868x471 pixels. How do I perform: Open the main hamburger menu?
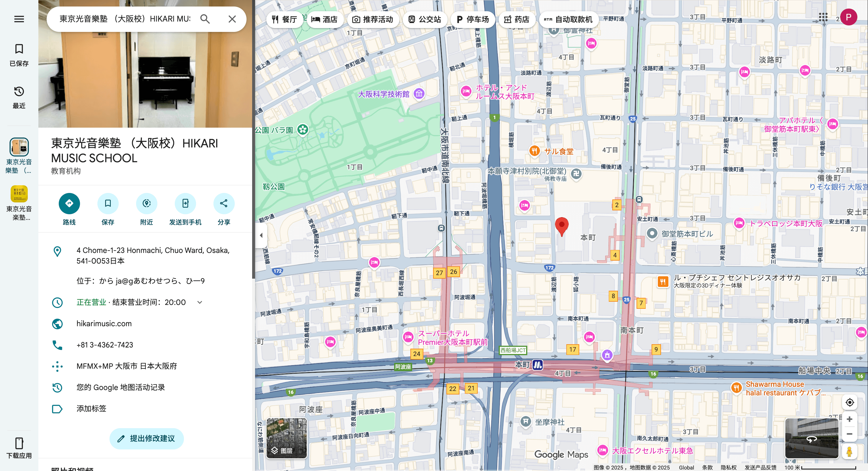(x=19, y=19)
